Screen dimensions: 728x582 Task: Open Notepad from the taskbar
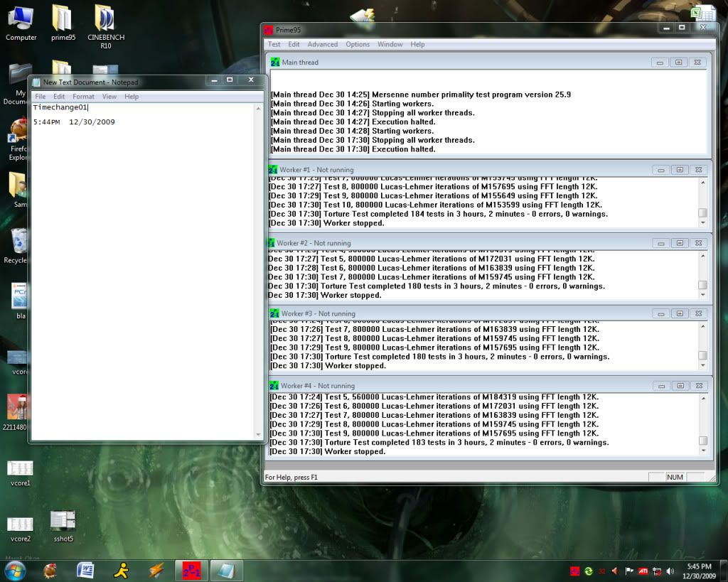coord(226,571)
